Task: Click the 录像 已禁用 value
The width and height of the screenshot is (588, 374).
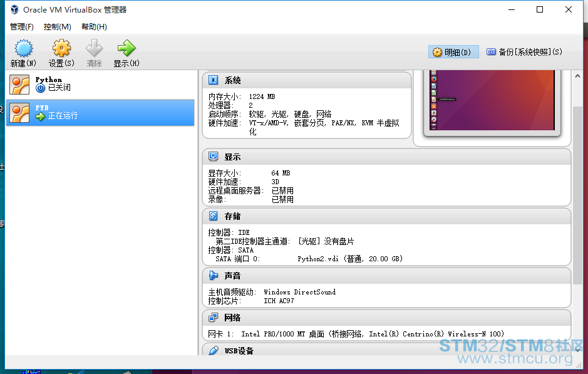Action: [x=282, y=200]
